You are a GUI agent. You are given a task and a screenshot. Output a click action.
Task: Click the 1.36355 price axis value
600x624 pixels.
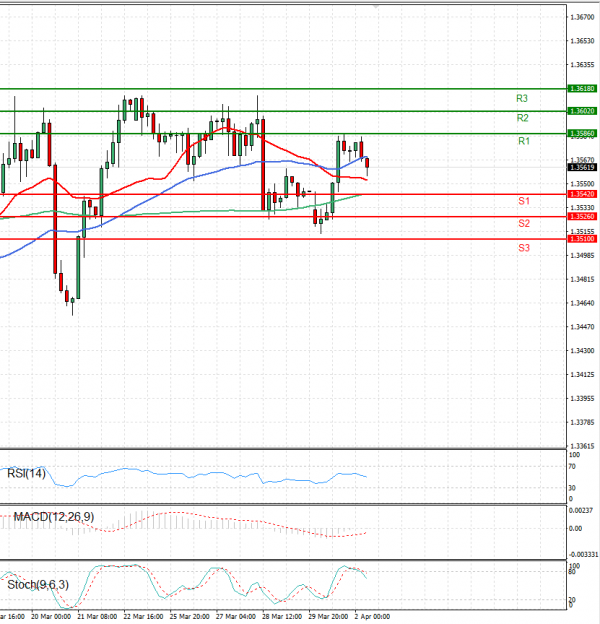point(582,64)
